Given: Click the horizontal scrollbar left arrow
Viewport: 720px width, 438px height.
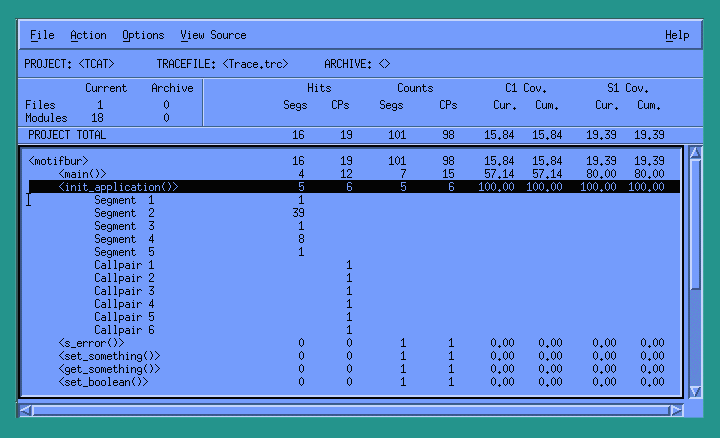Looking at the screenshot, I should [26, 410].
